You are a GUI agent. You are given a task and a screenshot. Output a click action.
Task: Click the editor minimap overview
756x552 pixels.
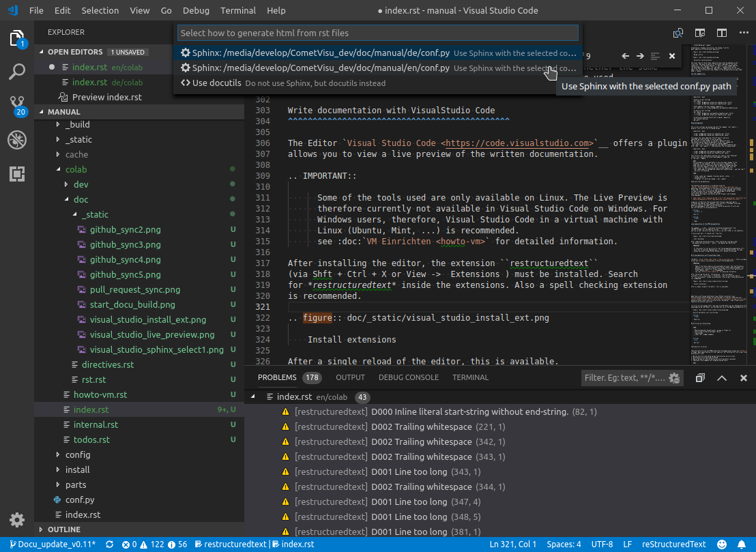[x=718, y=205]
